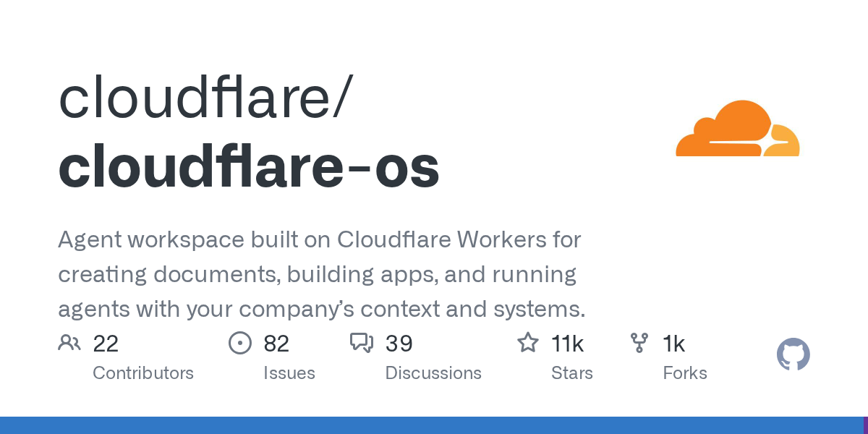The image size is (868, 434).
Task: Click the discussions count "39"
Action: click(x=399, y=344)
